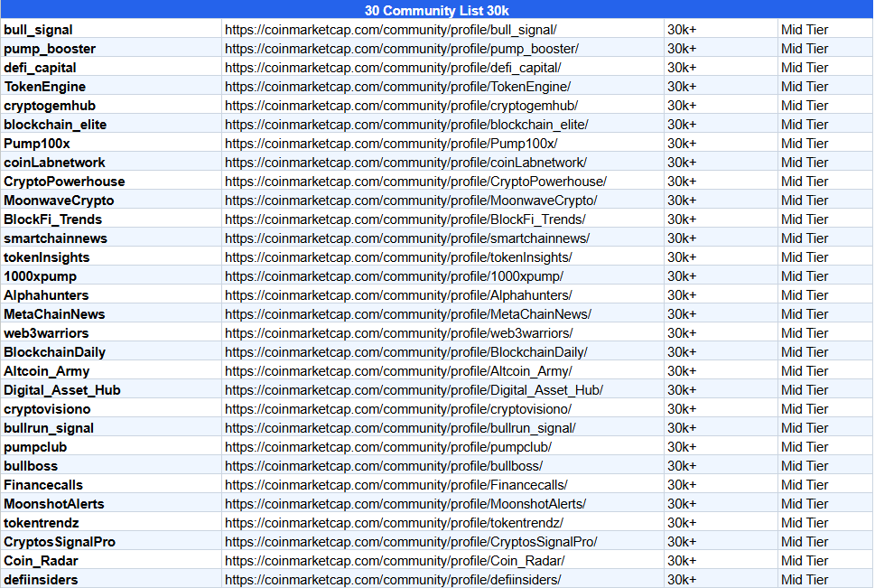Open the blockchain_elite profile link
875x588 pixels.
[407, 125]
